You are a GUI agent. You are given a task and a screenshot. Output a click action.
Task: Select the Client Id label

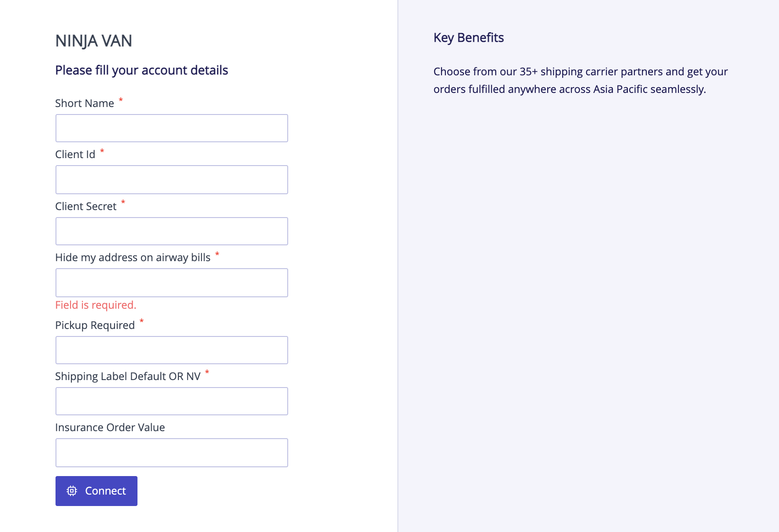[x=75, y=154]
